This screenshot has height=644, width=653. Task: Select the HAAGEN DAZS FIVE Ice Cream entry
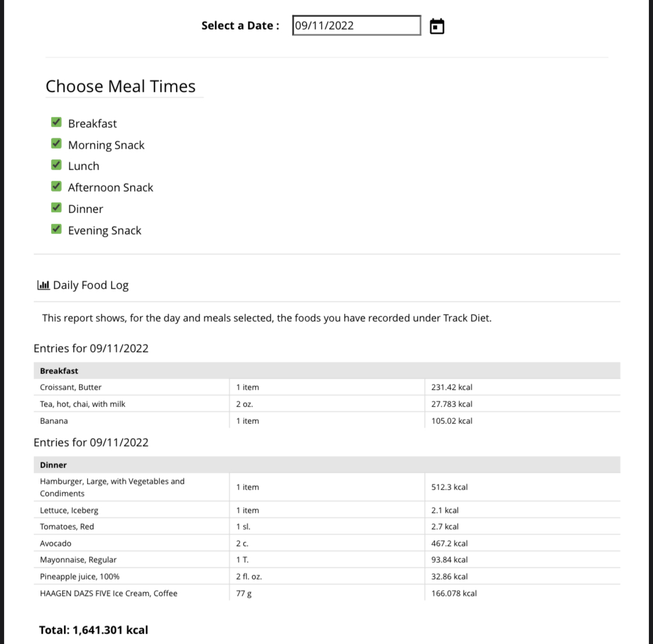[x=109, y=593]
